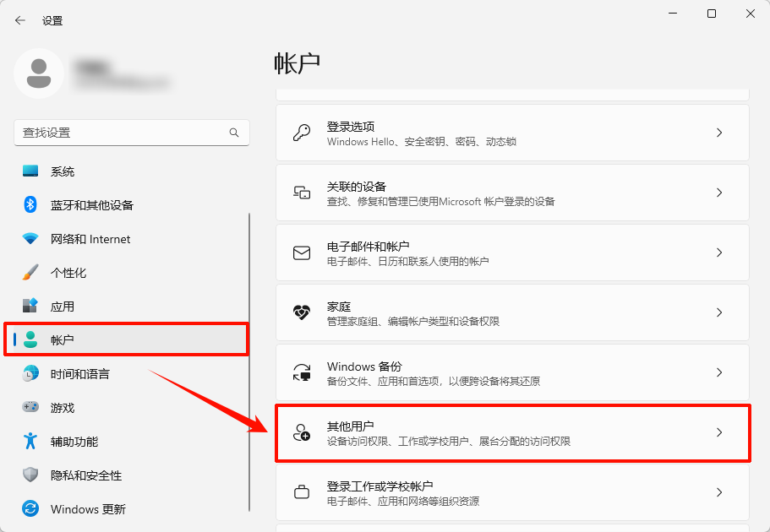
Task: Click the user profile avatar picture
Action: coord(39,74)
